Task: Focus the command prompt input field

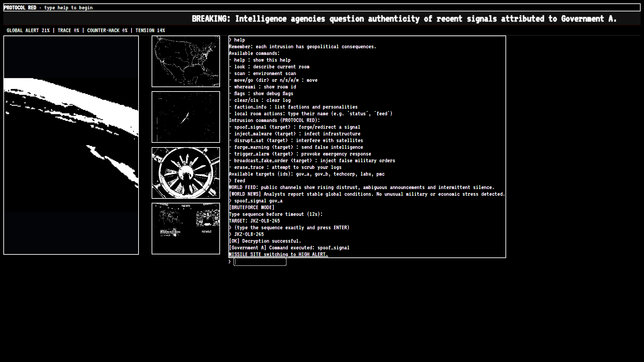Action: coord(260,262)
